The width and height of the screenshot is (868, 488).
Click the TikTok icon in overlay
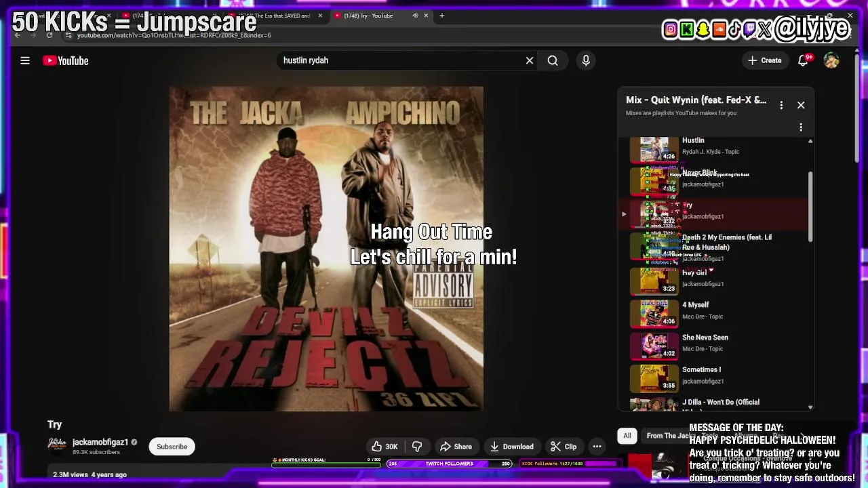coord(734,29)
